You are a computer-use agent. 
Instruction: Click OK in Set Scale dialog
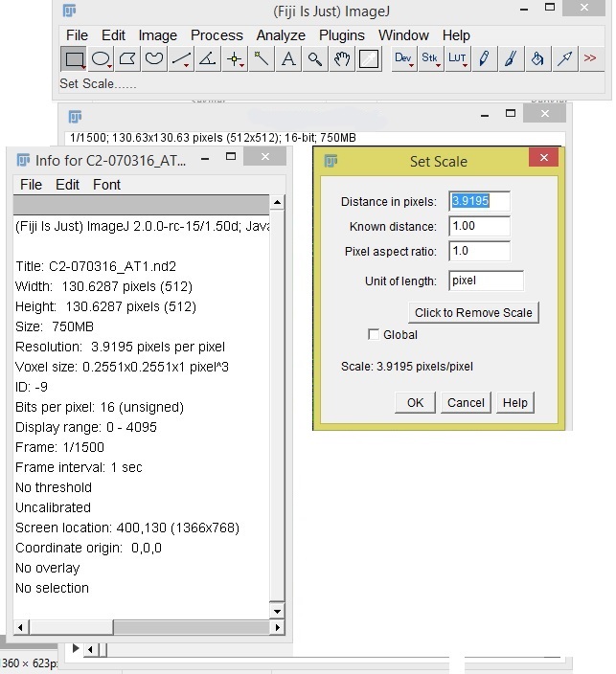(415, 403)
